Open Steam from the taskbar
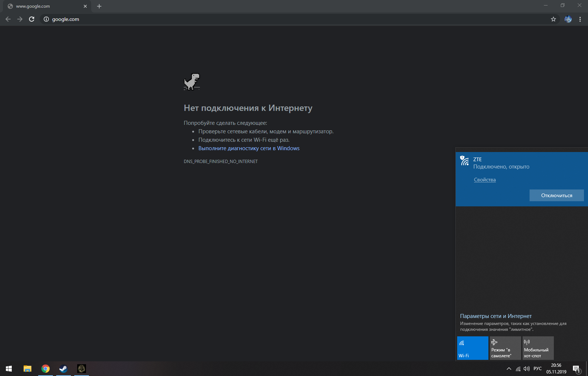Image resolution: width=588 pixels, height=376 pixels. point(63,369)
